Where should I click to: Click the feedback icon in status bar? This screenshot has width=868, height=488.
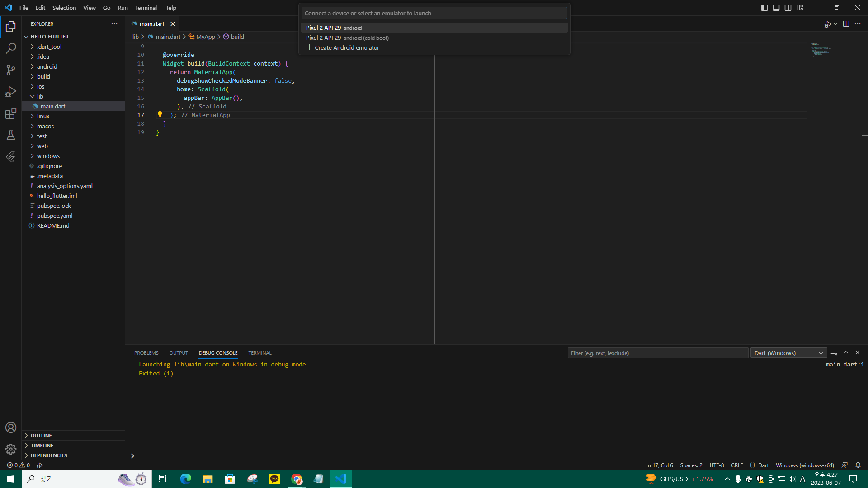pos(844,465)
